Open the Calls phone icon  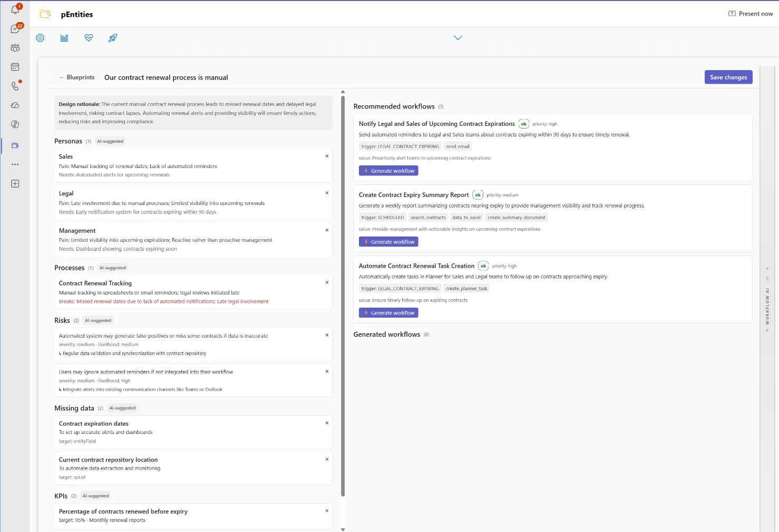[15, 86]
